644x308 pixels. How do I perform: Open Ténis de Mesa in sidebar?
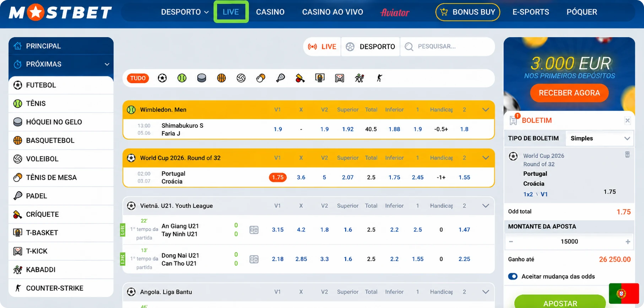click(61, 177)
